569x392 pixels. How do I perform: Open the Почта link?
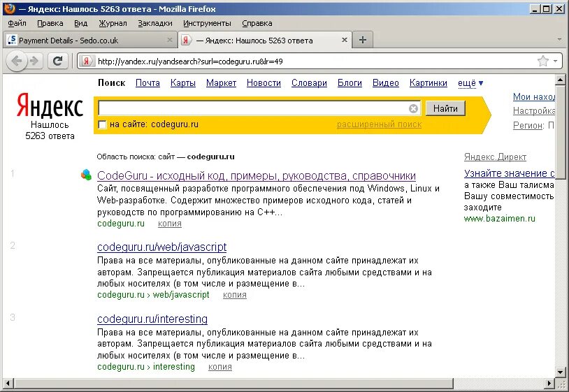147,83
